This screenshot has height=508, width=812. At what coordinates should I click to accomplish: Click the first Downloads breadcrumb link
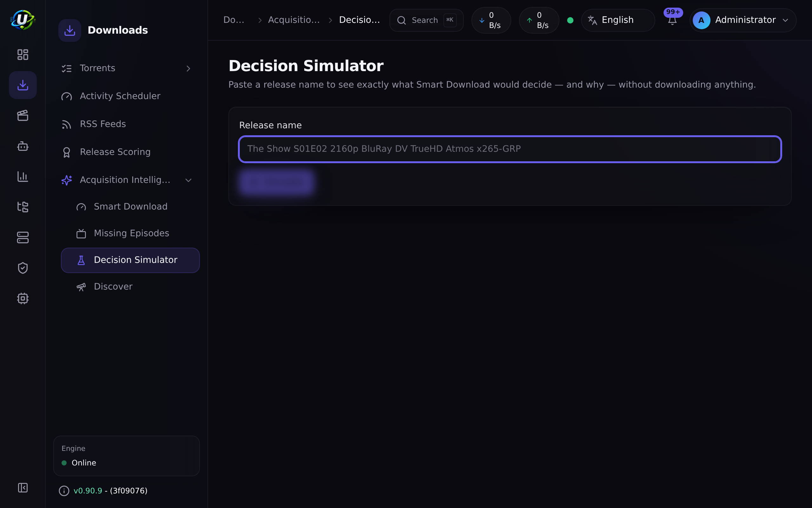coord(233,20)
